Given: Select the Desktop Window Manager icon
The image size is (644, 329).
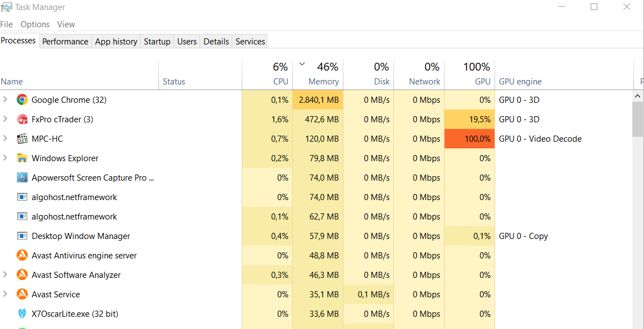Looking at the screenshot, I should pyautogui.click(x=22, y=236).
